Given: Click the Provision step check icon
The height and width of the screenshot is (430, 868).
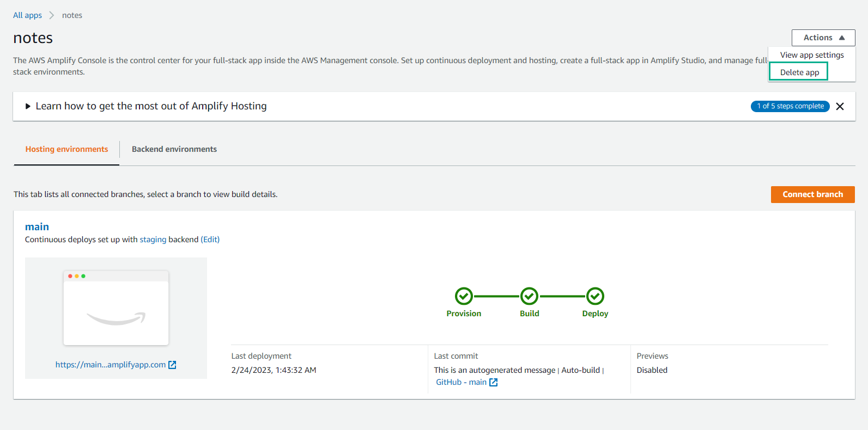Looking at the screenshot, I should click(464, 296).
